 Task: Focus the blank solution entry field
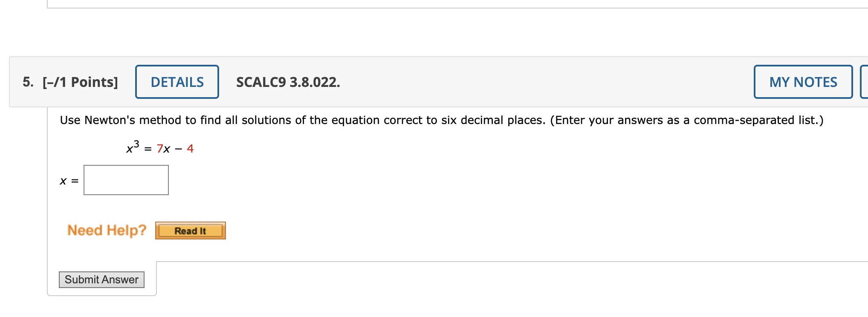pyautogui.click(x=126, y=180)
